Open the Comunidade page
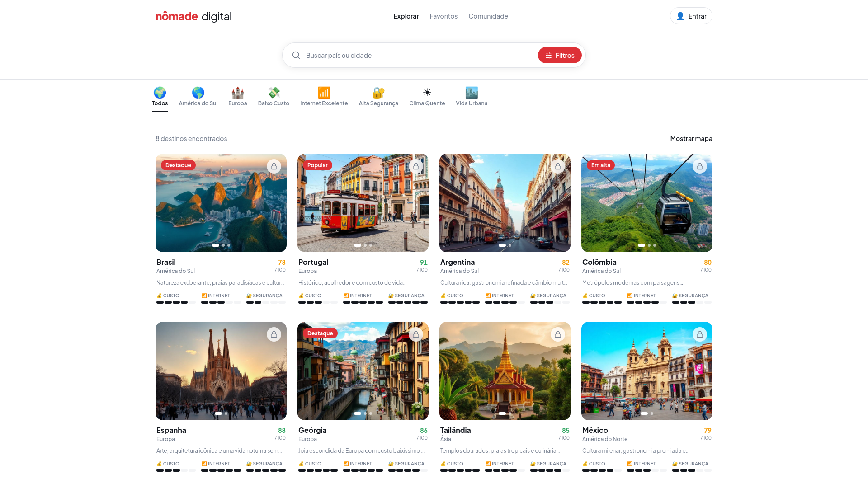Screen dimensions: 868x488 click(488, 16)
